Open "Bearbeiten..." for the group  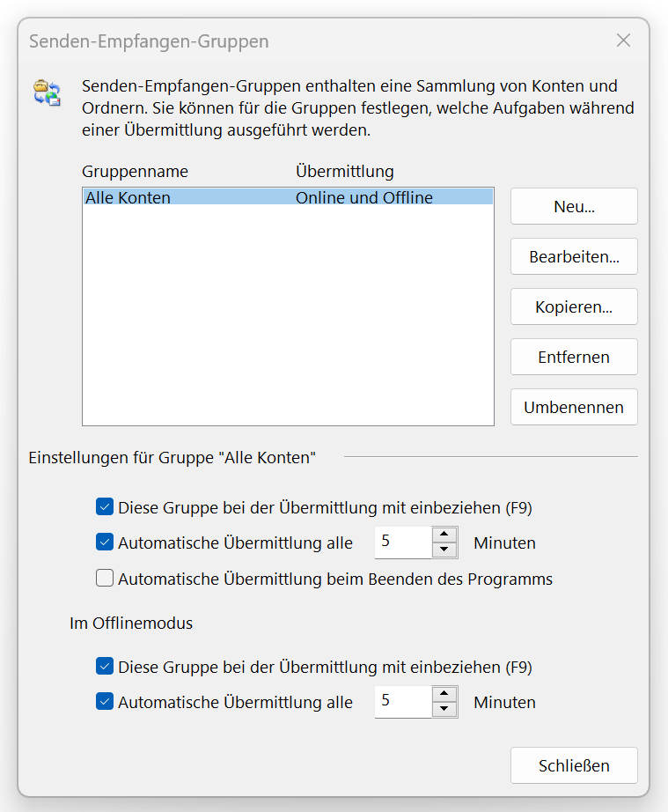click(x=574, y=257)
